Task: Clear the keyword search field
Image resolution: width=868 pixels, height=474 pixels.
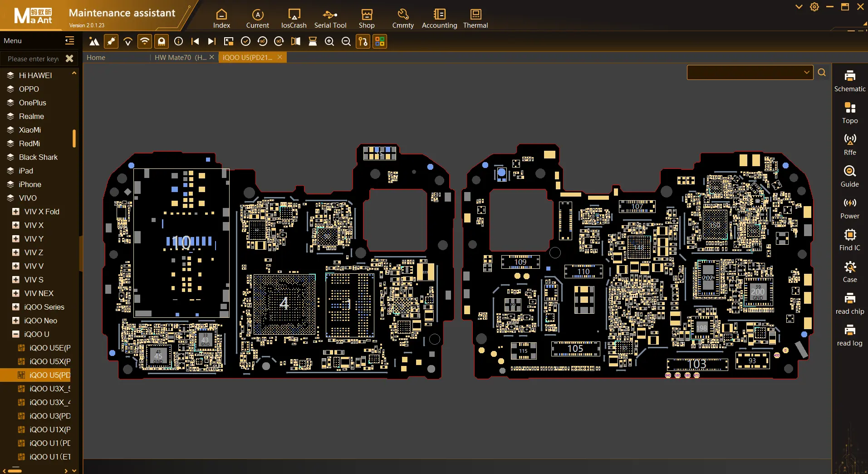Action: point(69,59)
